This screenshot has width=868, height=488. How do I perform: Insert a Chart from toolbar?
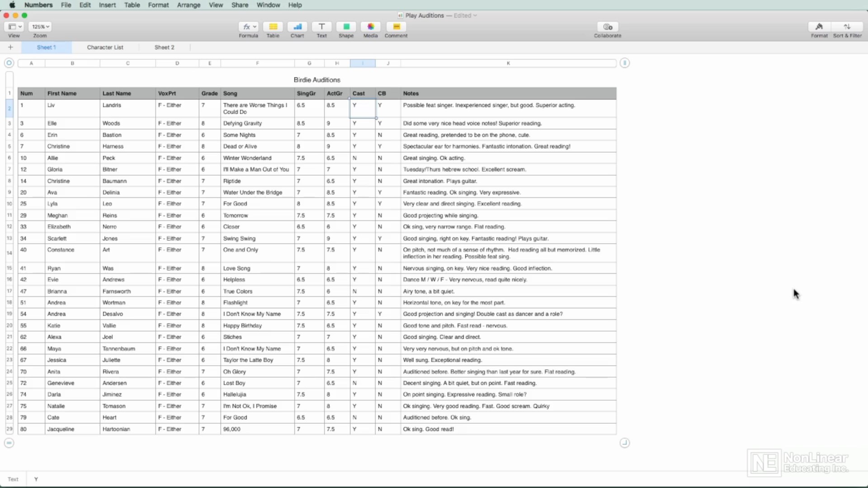297,27
